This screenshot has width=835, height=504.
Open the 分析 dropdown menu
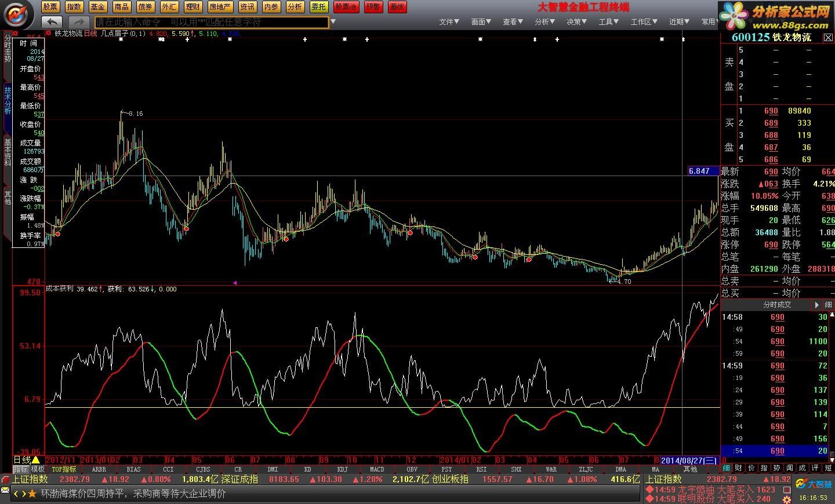pos(544,22)
